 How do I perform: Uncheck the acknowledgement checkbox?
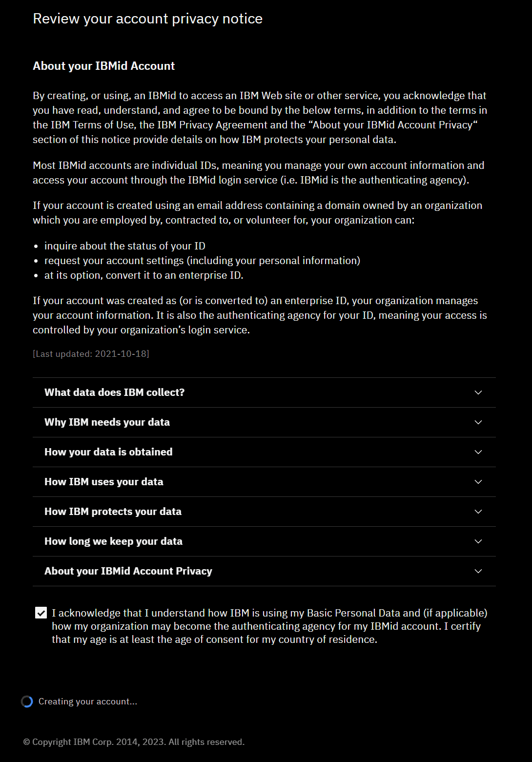point(41,613)
